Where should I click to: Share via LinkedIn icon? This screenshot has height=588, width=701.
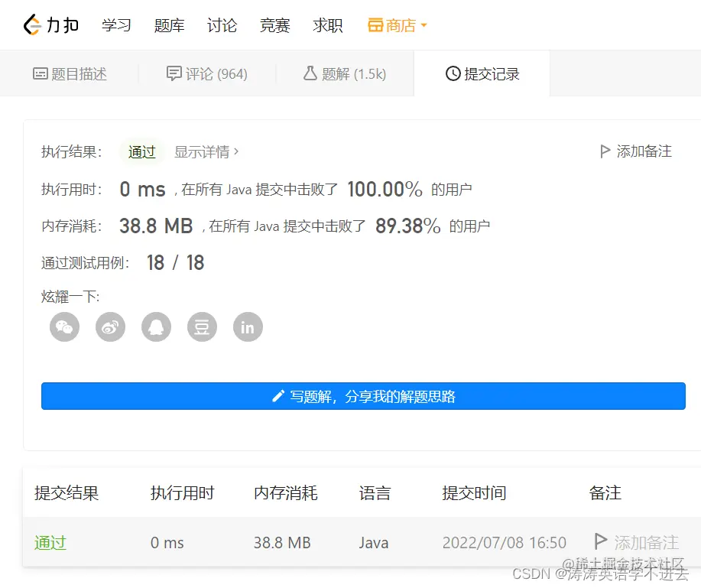click(x=248, y=326)
